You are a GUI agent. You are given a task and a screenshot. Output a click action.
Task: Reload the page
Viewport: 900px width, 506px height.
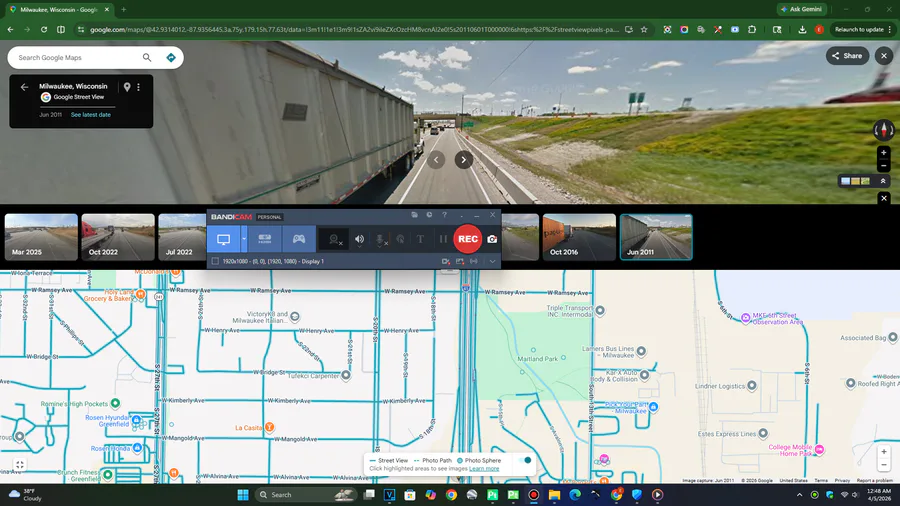point(44,29)
